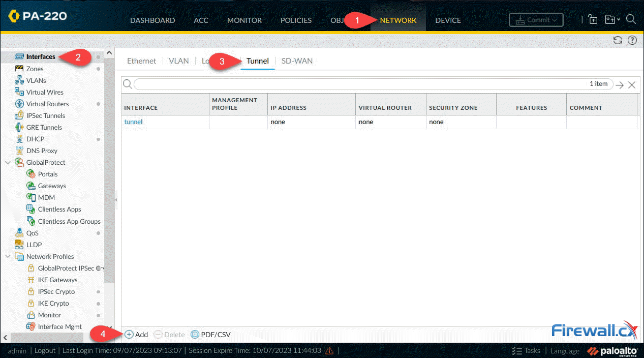Click the VLANs sidebar icon
The height and width of the screenshot is (358, 644).
[19, 80]
